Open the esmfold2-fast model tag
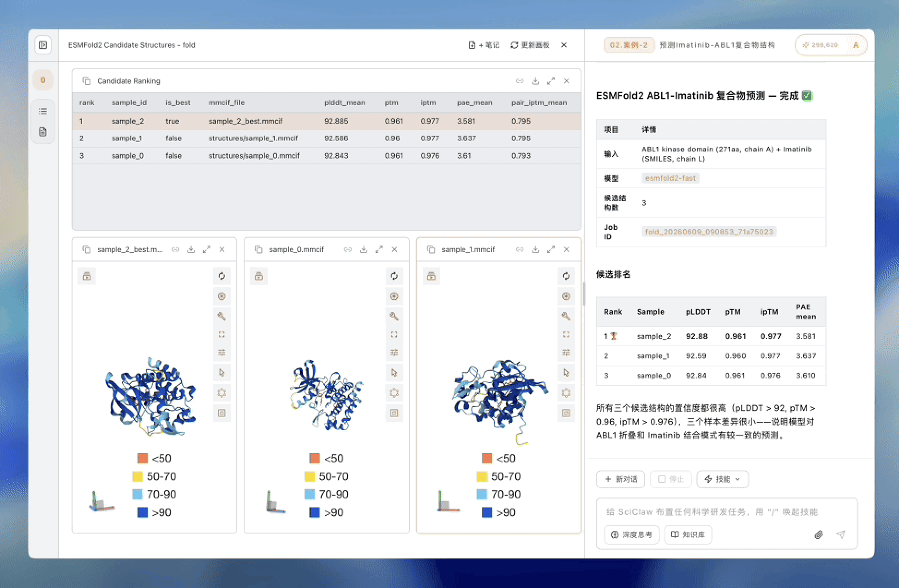Screen dimensions: 899x588 (671, 178)
